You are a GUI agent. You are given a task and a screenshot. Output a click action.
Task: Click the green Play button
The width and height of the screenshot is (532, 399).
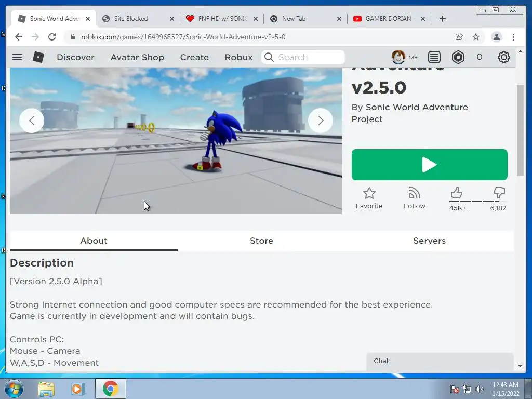point(429,165)
